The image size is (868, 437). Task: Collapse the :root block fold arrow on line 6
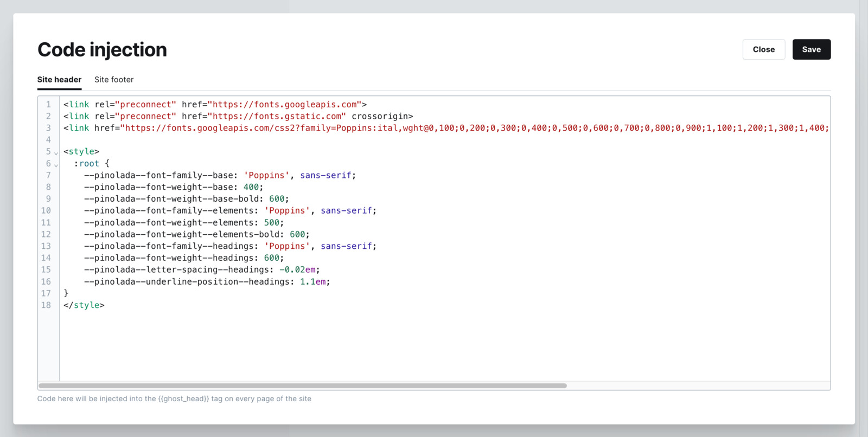click(x=56, y=165)
